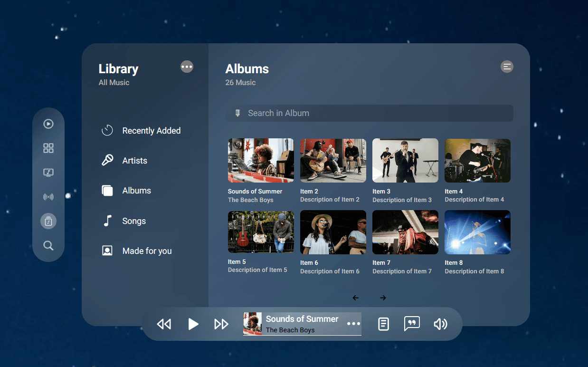Screen dimensions: 588x367
Task: Go to Recently Added section
Action: (151, 131)
